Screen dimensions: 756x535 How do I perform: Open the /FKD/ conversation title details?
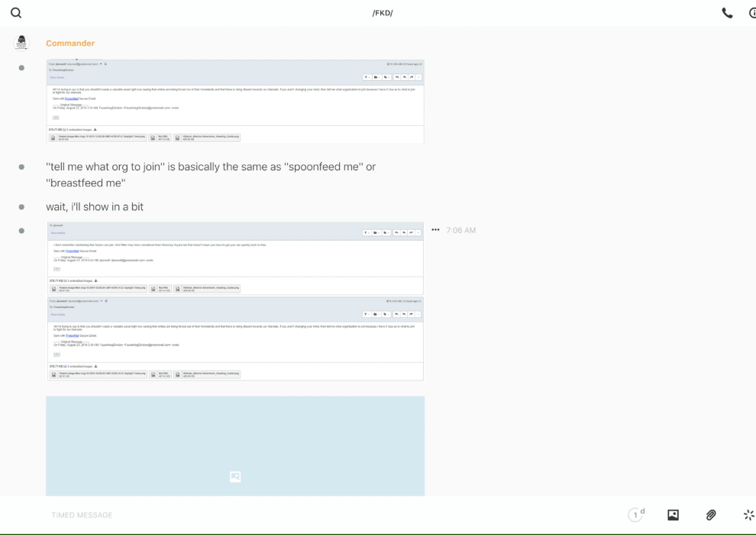coord(383,13)
